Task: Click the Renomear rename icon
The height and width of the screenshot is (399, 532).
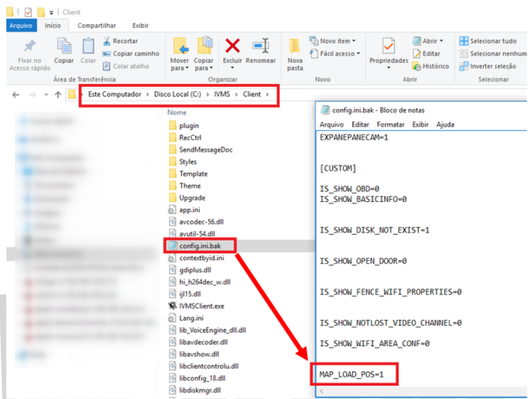Action: click(260, 47)
